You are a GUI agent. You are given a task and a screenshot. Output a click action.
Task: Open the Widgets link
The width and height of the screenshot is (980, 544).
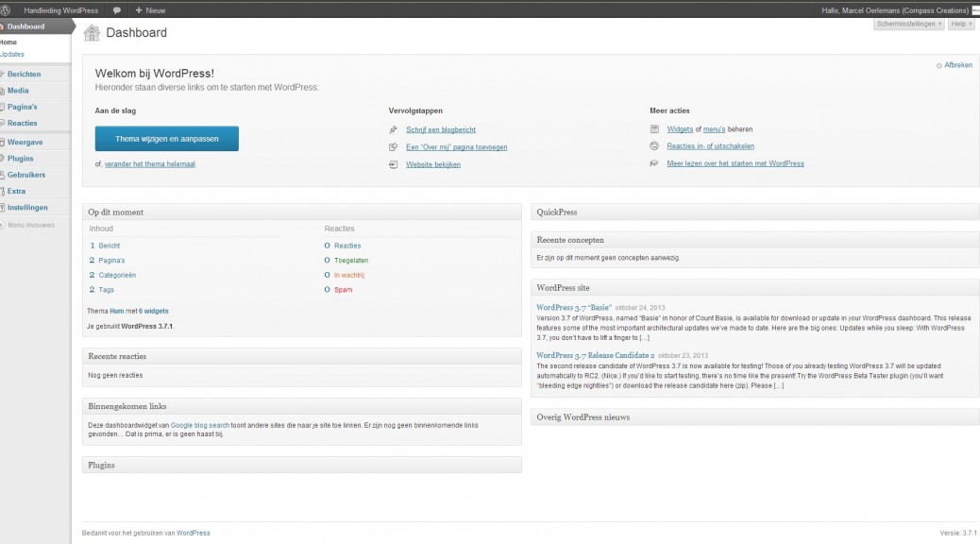680,128
